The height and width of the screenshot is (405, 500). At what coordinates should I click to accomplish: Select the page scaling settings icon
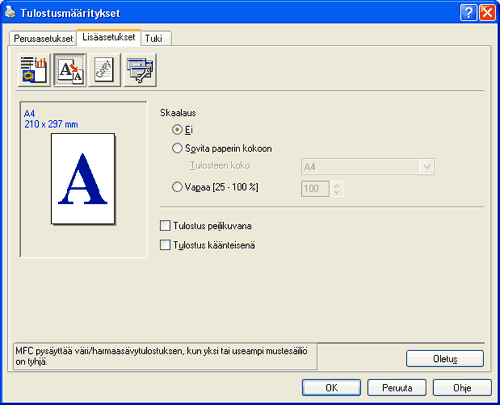[70, 70]
